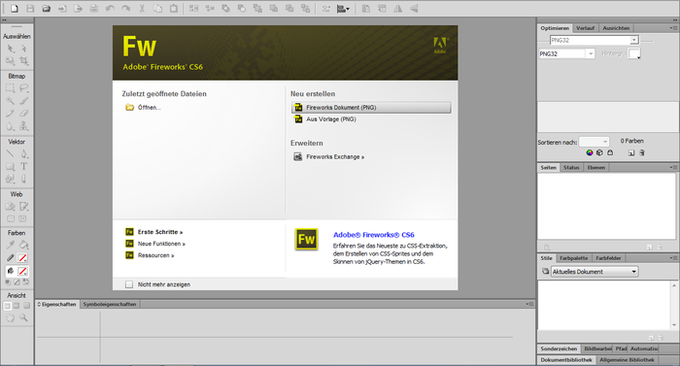Create a new Fireworks Dokument (PNG)
Screen dimensions: 680x366
[x=371, y=108]
